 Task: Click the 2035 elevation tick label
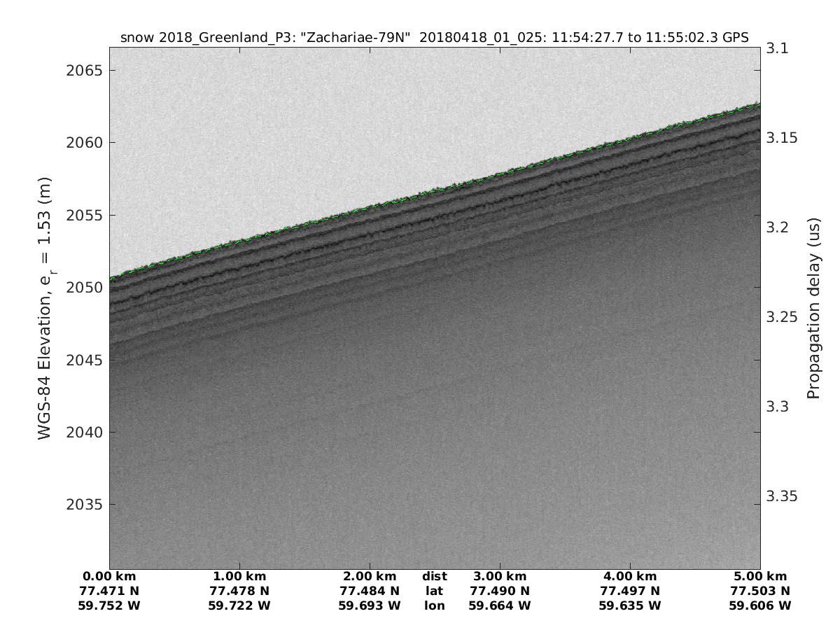pos(83,505)
